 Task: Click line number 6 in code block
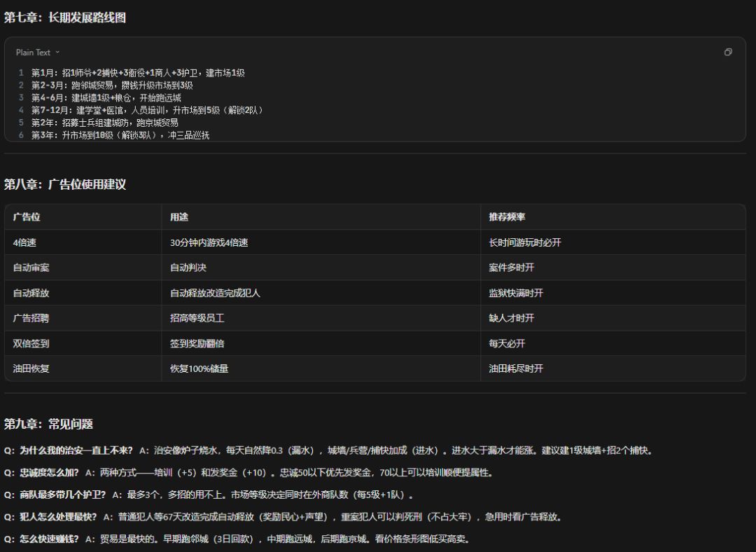pyautogui.click(x=21, y=135)
